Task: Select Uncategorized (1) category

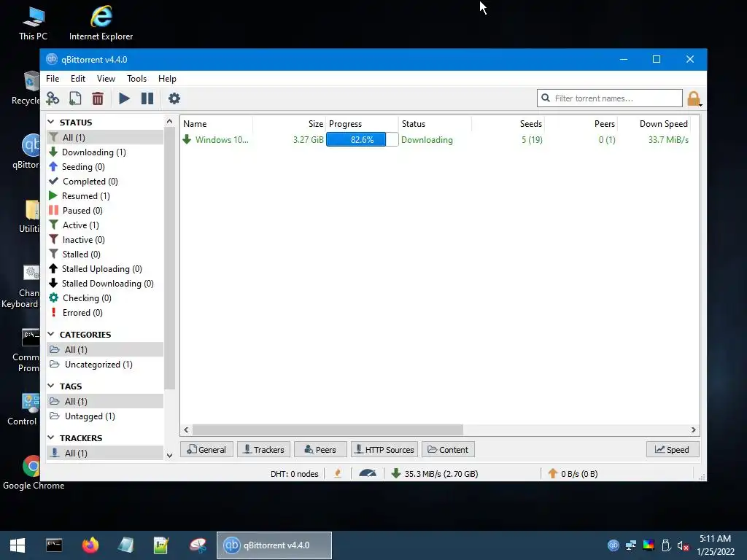Action: (105, 365)
